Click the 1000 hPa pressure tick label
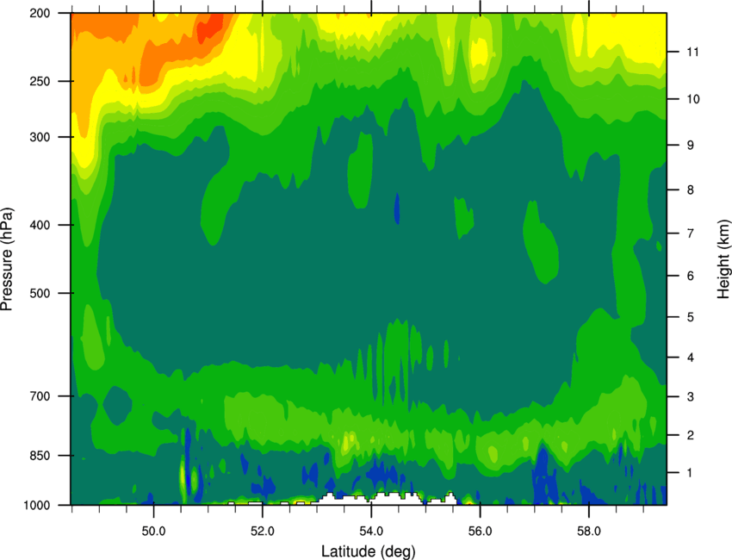Viewport: 732px width, 560px height. 36,506
